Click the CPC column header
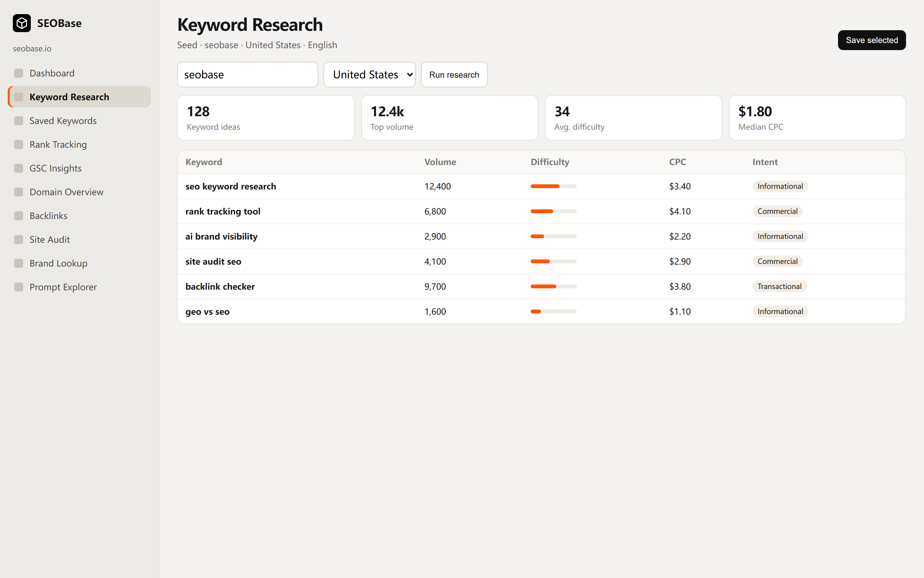 (x=677, y=162)
